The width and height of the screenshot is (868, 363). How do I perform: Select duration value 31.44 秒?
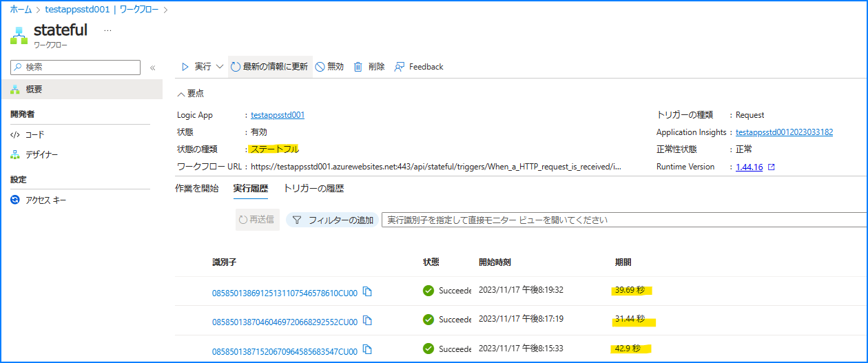(x=630, y=319)
